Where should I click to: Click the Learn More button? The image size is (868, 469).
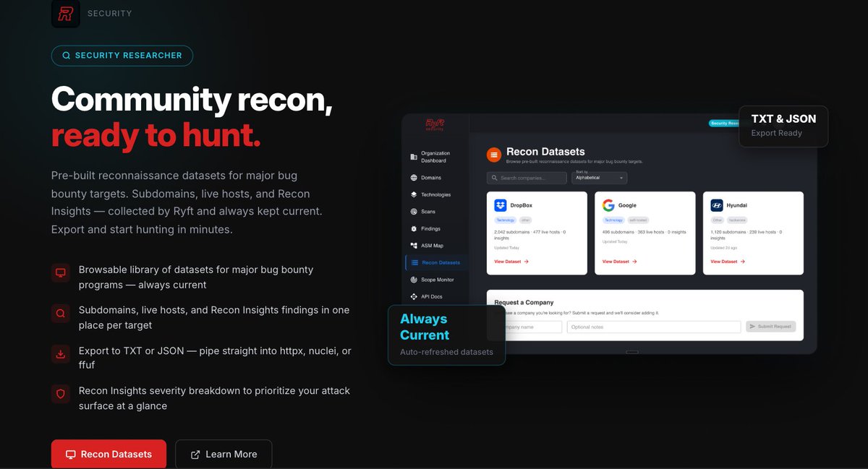224,454
